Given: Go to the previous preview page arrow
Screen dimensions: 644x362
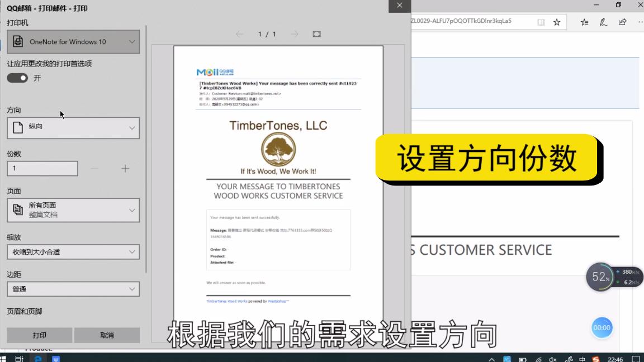Looking at the screenshot, I should (x=239, y=34).
